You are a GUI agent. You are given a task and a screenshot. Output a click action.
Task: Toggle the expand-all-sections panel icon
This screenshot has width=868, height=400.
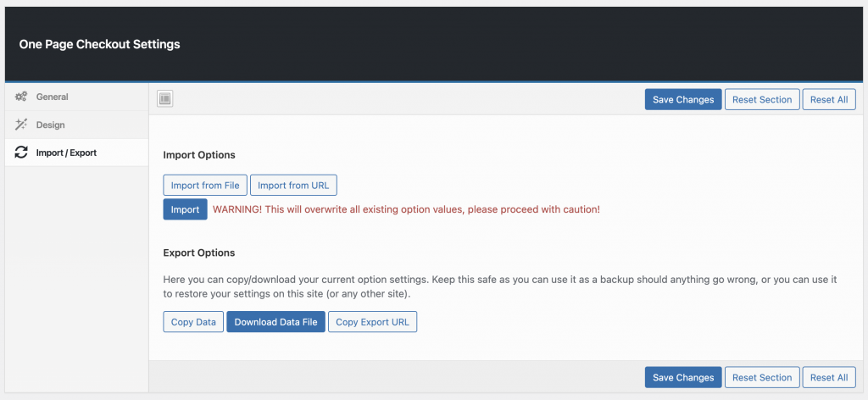[165, 99]
